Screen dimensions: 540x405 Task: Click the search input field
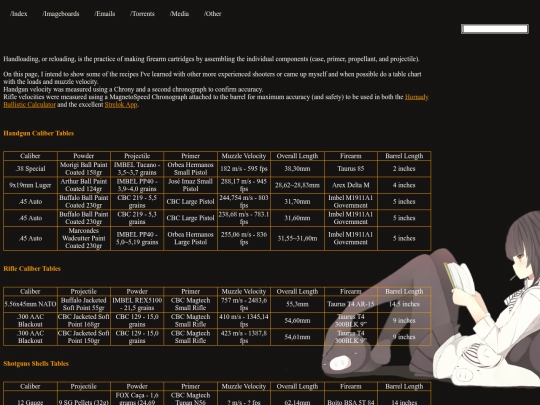(495, 29)
